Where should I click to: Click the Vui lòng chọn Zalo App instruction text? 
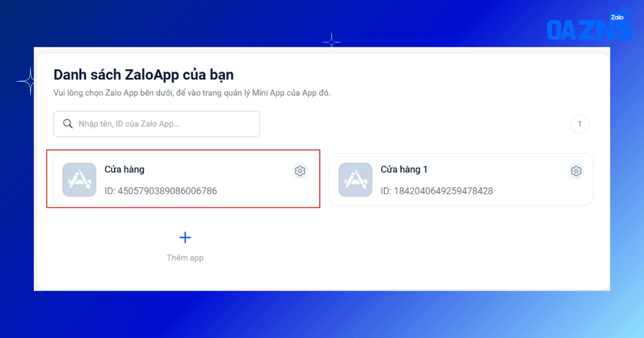(x=192, y=93)
